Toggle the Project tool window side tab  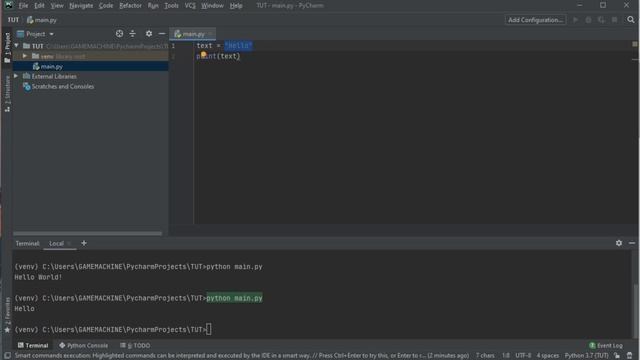[7, 48]
